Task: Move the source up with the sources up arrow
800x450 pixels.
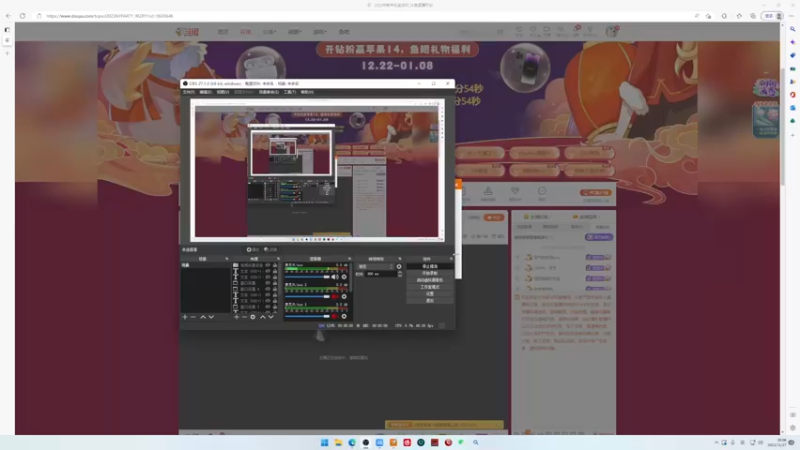Action: tap(263, 317)
